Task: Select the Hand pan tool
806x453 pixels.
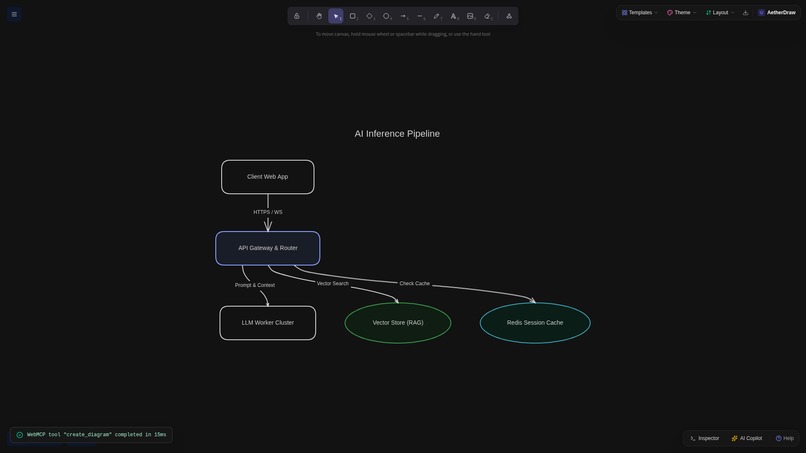Action: pyautogui.click(x=319, y=16)
